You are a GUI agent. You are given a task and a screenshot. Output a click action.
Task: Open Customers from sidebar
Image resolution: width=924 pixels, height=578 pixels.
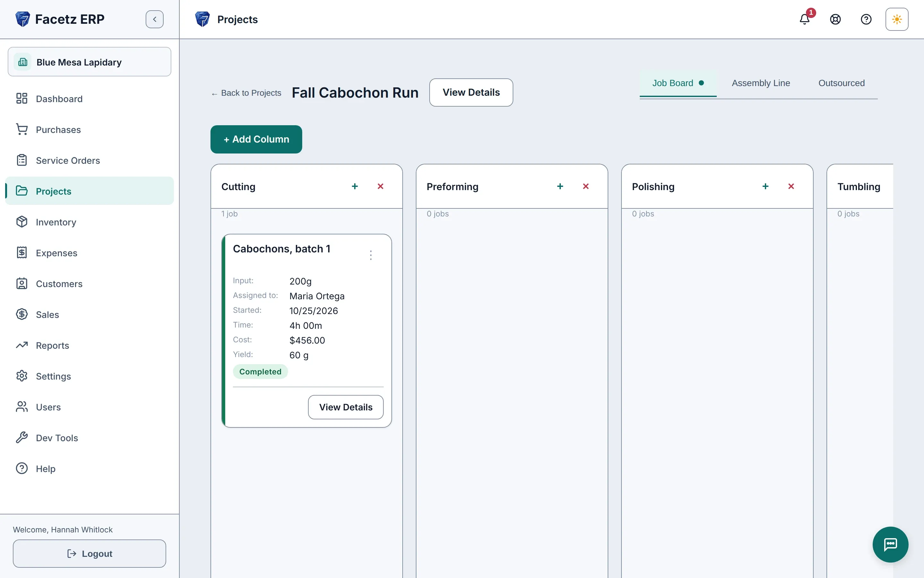89,284
